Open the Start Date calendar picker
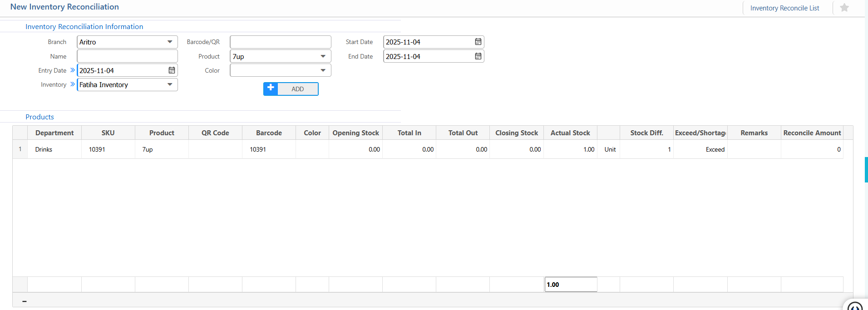 pos(478,42)
